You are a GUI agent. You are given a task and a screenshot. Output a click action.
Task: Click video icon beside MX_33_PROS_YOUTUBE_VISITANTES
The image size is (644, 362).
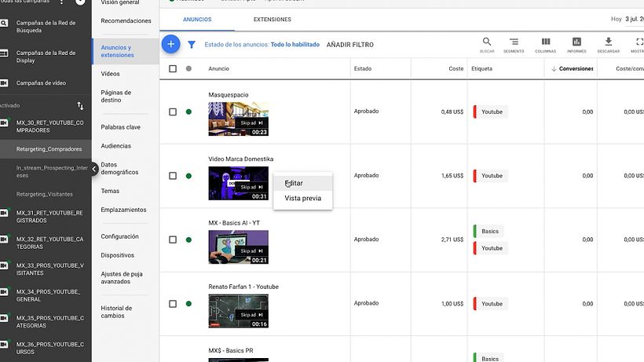point(4,265)
